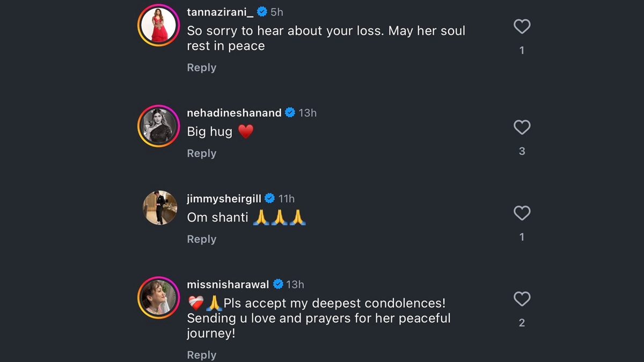Reply to missnisharawal's condolences comment
The height and width of the screenshot is (362, 644).
click(201, 354)
